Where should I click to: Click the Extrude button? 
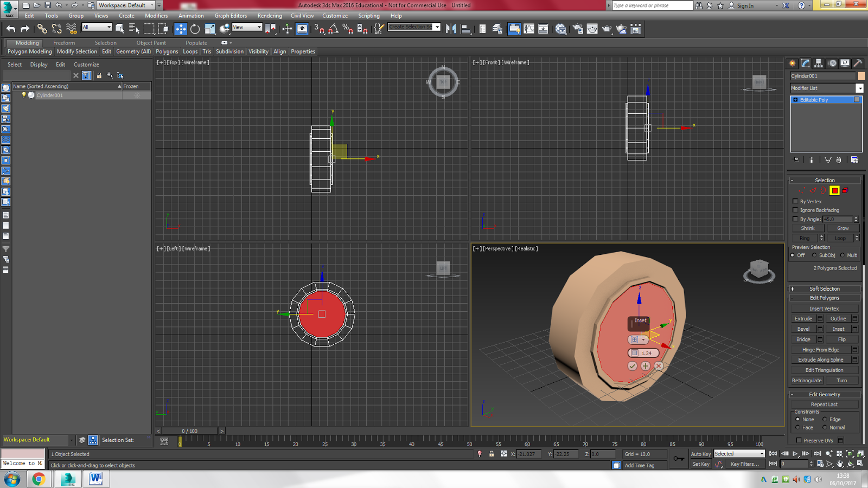[803, 319]
